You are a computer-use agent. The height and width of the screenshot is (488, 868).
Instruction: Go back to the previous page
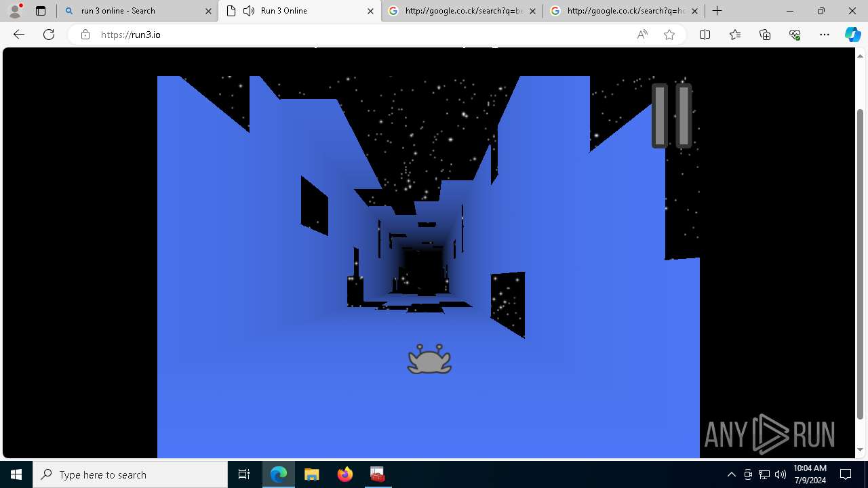click(x=19, y=35)
